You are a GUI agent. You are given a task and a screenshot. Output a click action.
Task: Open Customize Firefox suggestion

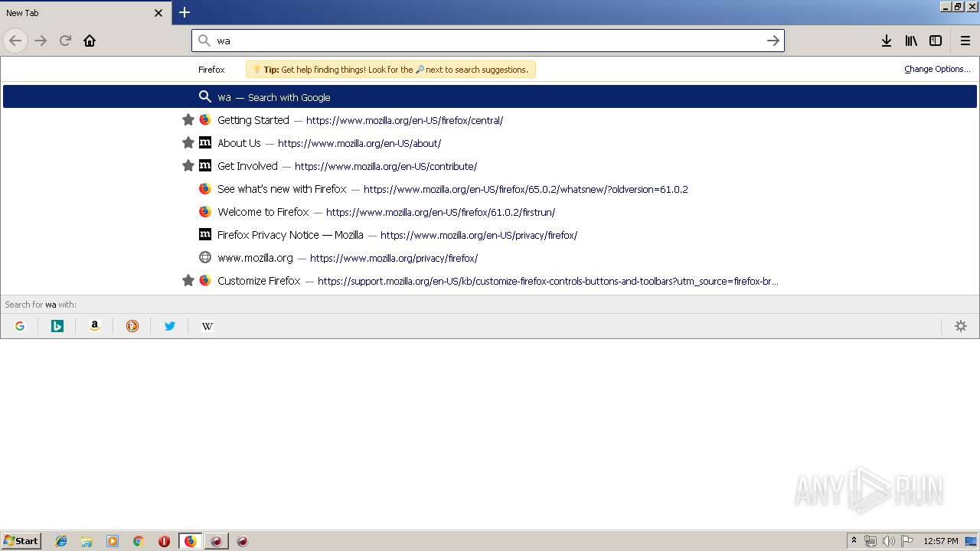click(x=490, y=281)
